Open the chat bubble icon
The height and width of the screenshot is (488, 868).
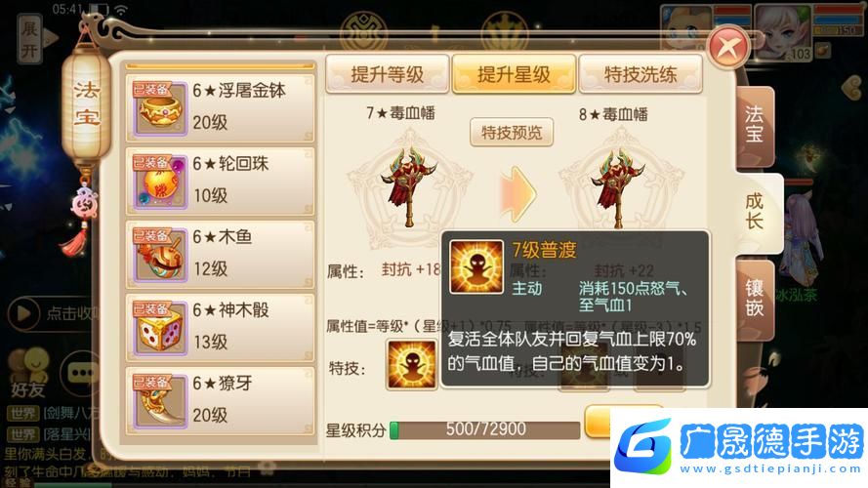pos(81,374)
